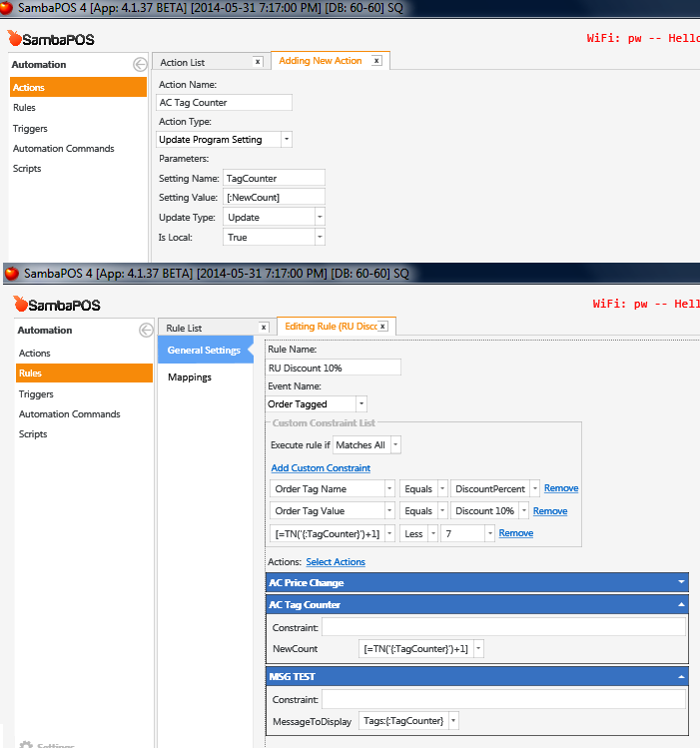
Task: Click Add Custom Constraint link
Action: tap(321, 468)
